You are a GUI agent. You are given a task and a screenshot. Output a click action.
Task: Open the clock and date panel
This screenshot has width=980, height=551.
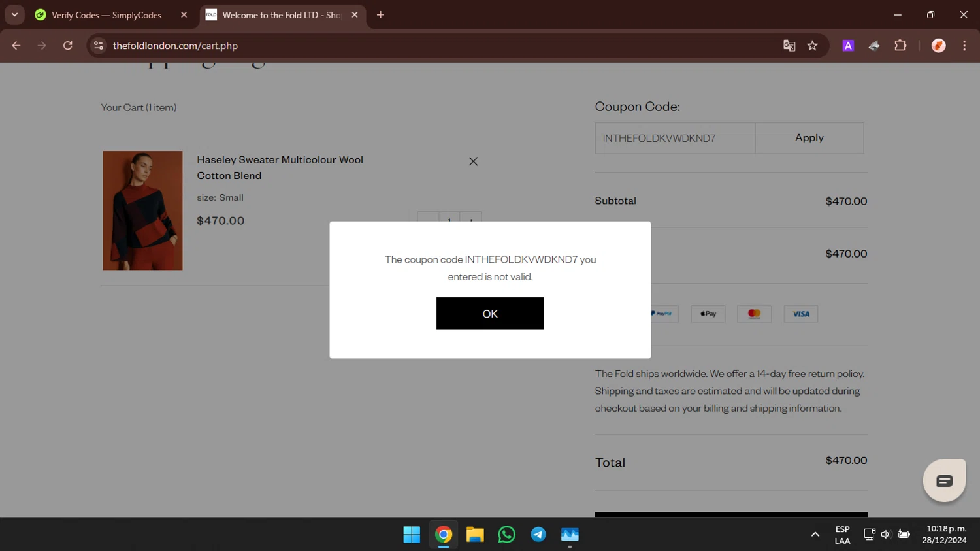pos(944,535)
